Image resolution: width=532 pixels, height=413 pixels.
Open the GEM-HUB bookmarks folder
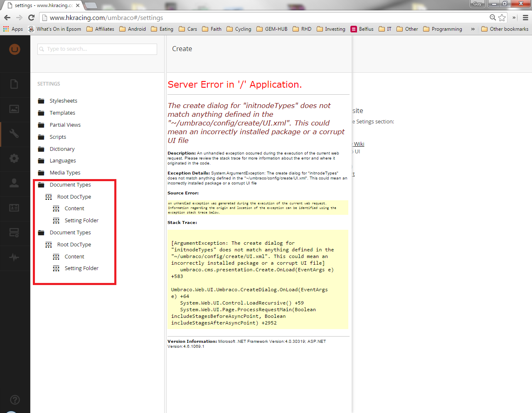tap(272, 29)
